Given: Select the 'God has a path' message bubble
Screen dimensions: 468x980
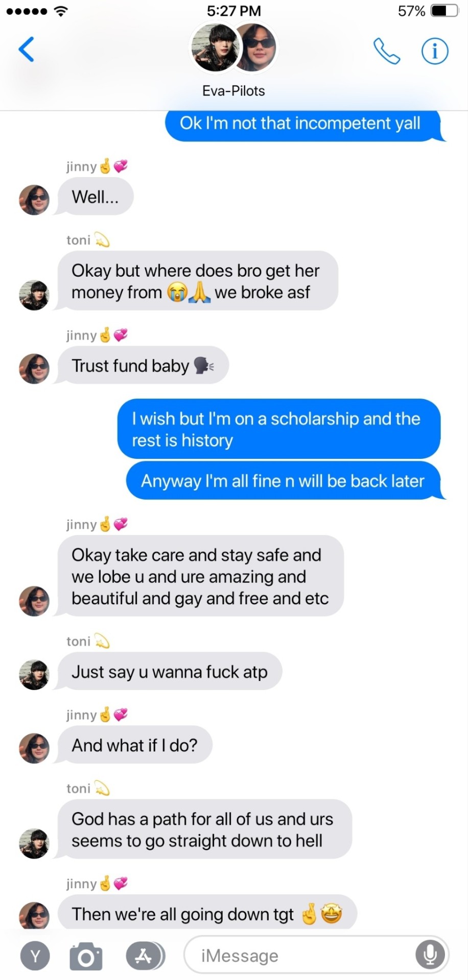Looking at the screenshot, I should pyautogui.click(x=204, y=829).
